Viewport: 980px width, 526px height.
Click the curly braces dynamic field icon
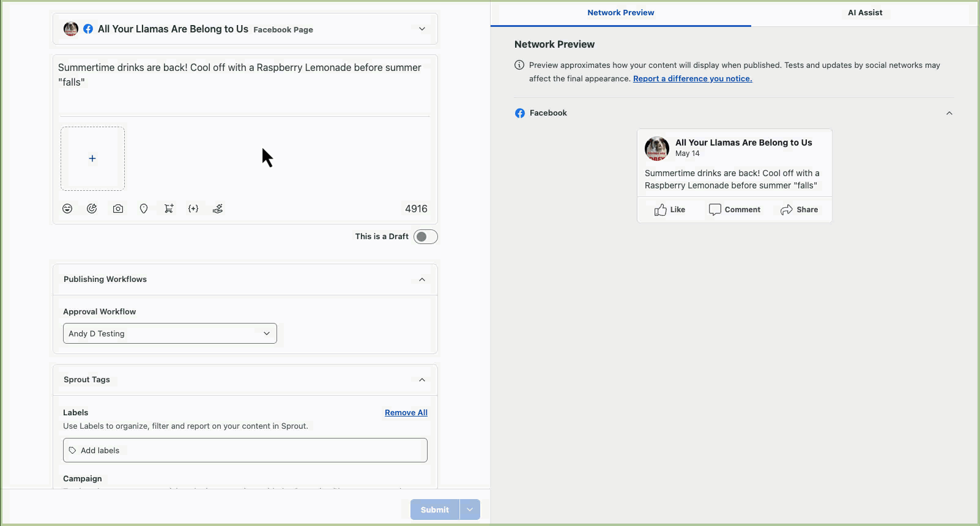point(193,209)
